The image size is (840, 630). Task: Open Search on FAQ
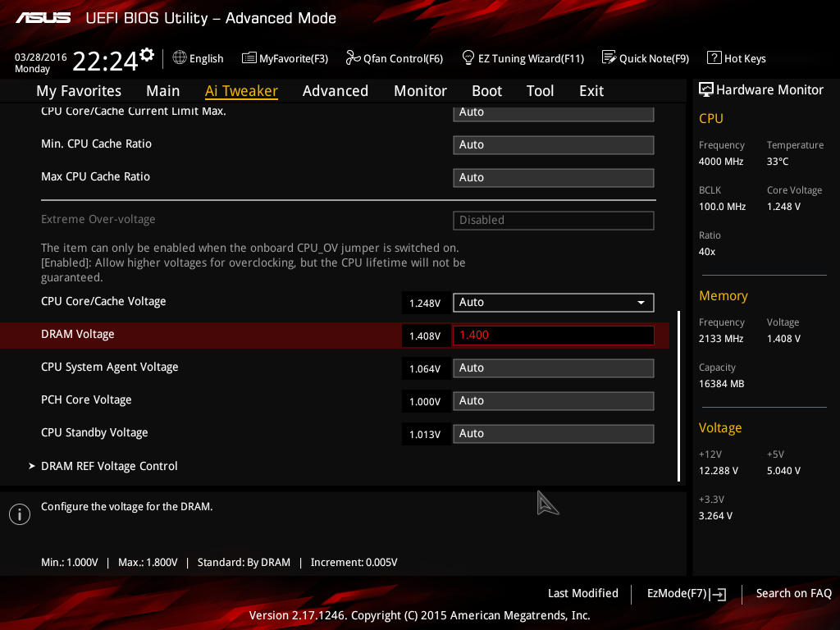point(793,593)
